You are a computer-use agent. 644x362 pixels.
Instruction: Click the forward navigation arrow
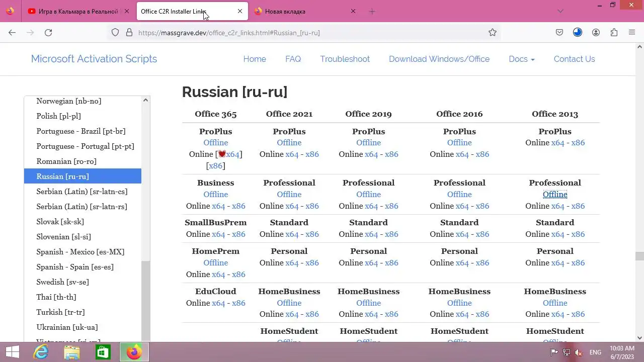coord(30,33)
